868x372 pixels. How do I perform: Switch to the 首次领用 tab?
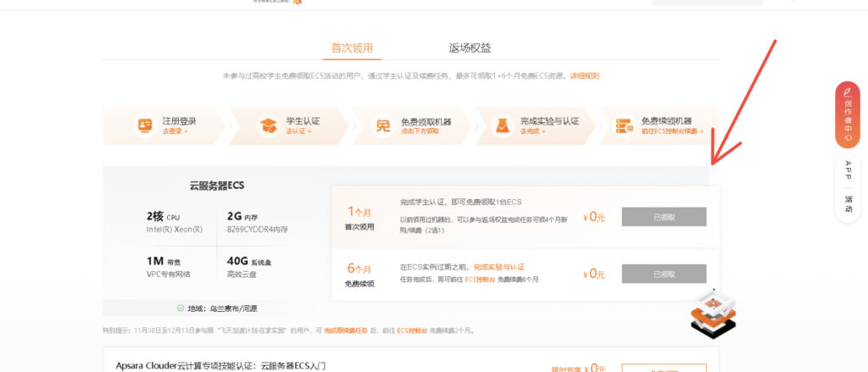352,48
